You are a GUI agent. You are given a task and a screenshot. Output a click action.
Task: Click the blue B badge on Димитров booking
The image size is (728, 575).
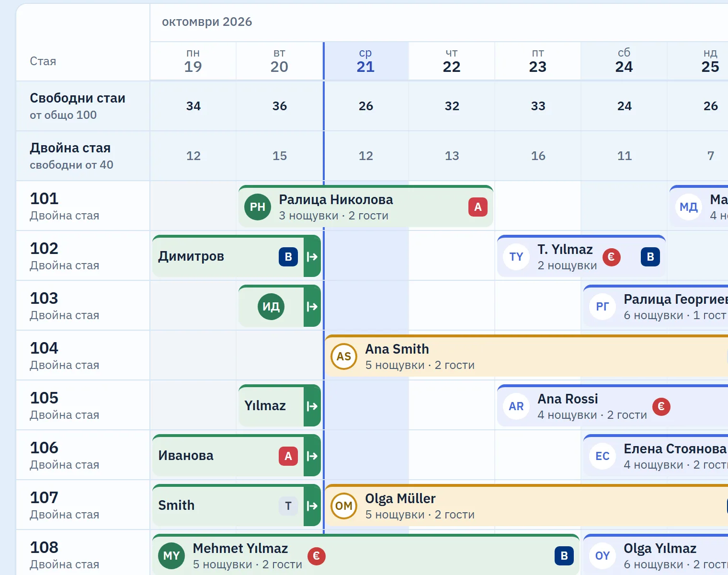pos(288,257)
